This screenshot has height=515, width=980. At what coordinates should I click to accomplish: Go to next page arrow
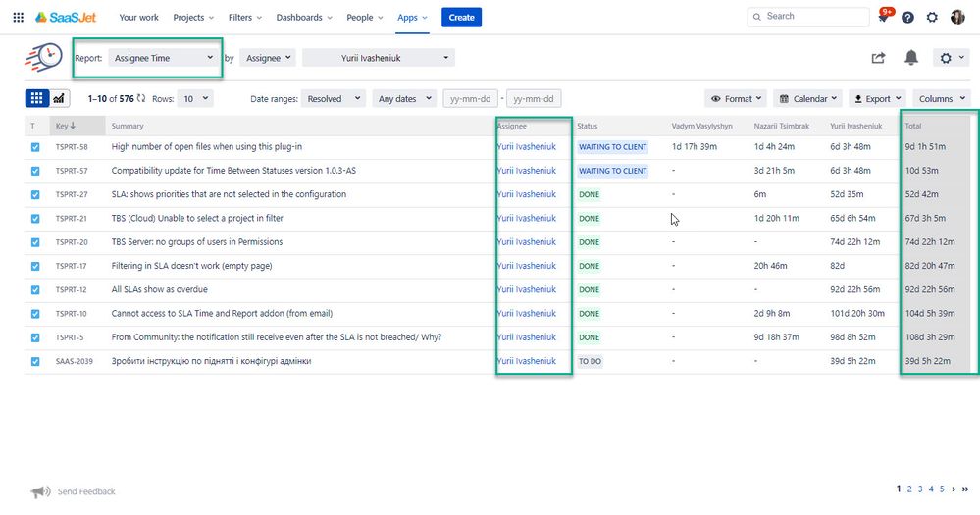(954, 489)
